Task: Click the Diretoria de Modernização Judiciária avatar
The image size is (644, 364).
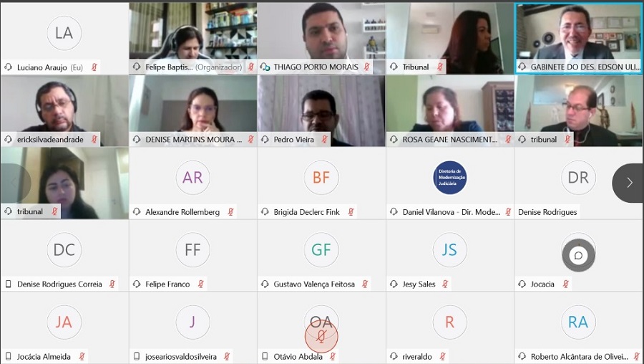Action: (x=450, y=178)
